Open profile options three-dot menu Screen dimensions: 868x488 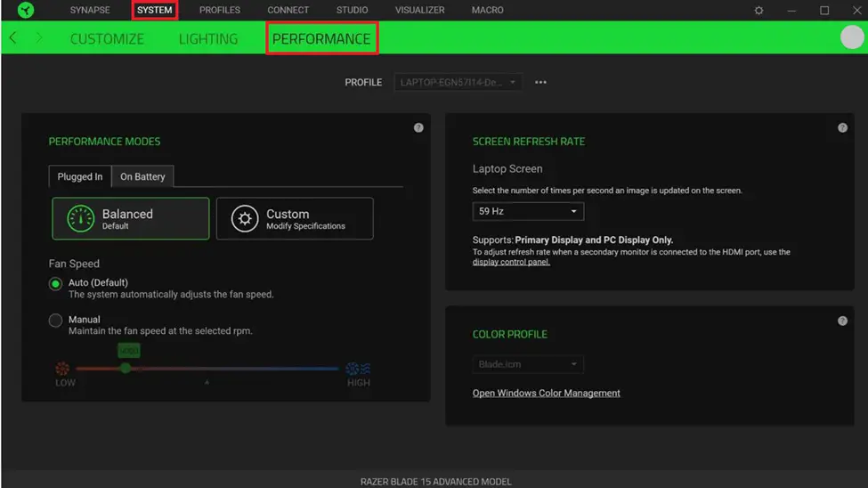540,82
